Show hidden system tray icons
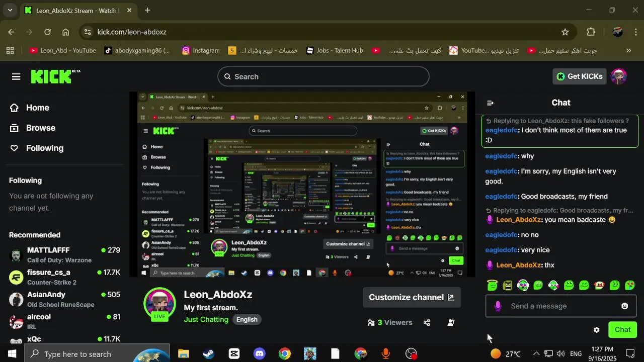 tap(536, 354)
